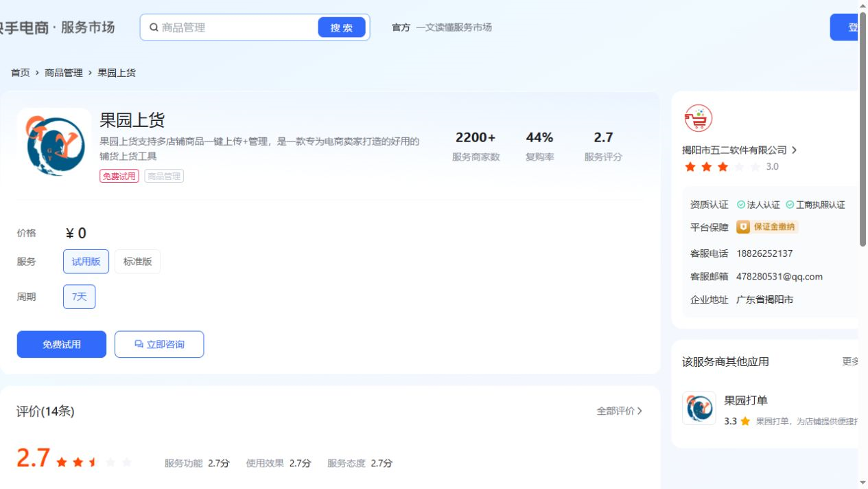Screen dimensions: 868x489
Task: Click the 果园上货 app logo
Action: pyautogui.click(x=54, y=145)
